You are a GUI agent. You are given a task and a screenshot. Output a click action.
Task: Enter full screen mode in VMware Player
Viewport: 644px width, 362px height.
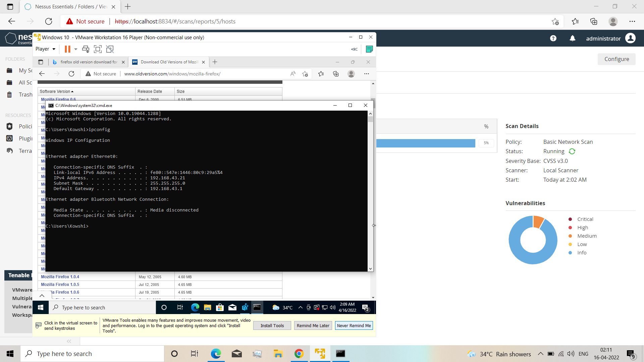tap(98, 49)
